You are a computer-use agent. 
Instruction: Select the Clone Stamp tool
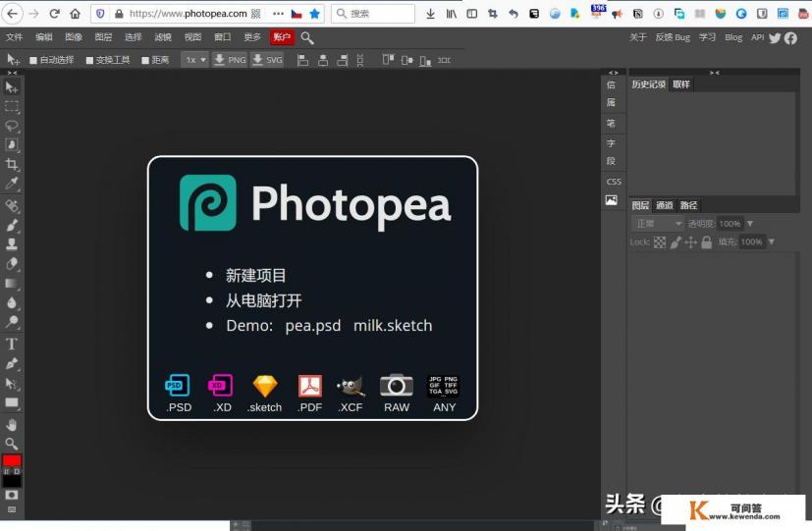pos(12,244)
